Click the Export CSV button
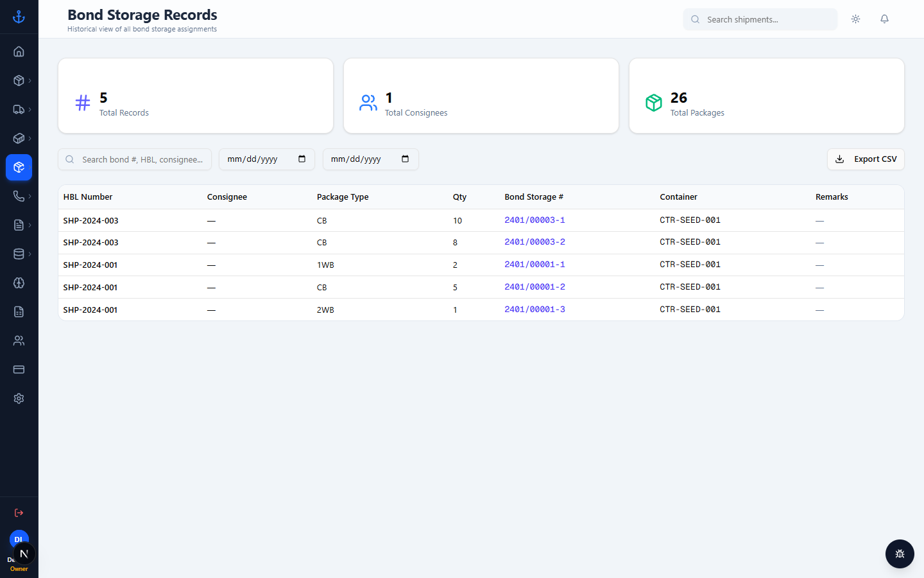Viewport: 924px width, 578px height. (866, 159)
